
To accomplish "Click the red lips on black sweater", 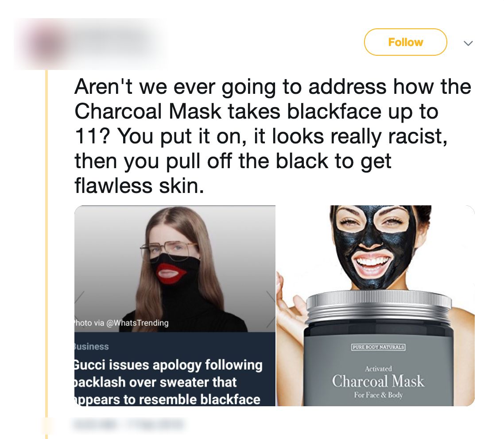I will tap(172, 274).
